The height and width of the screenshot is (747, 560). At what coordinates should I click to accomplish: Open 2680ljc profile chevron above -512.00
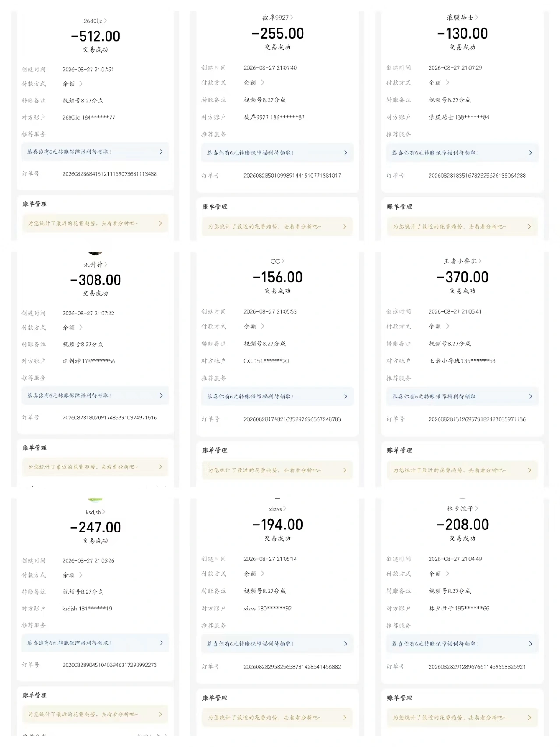106,21
